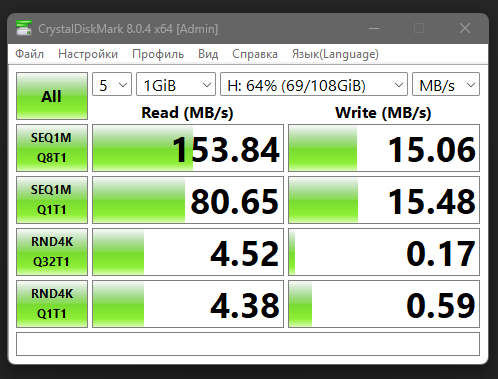Click the empty comment field at bottom
498x379 pixels.
(x=248, y=344)
